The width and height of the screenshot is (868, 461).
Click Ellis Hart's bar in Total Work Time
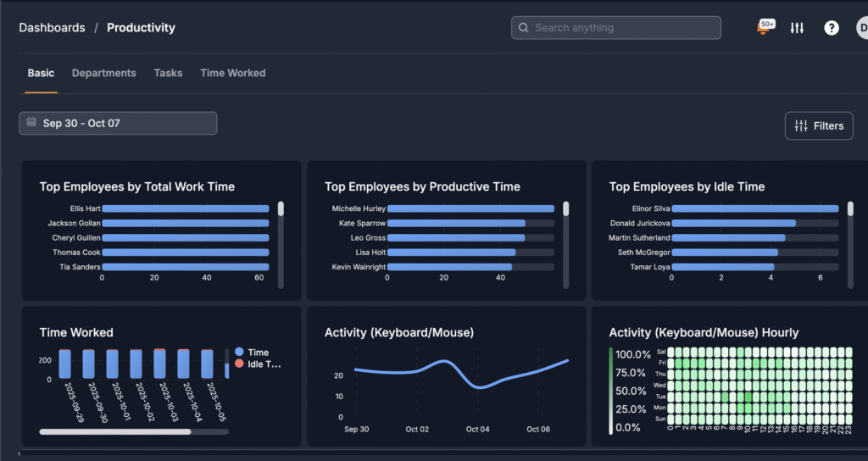click(185, 208)
